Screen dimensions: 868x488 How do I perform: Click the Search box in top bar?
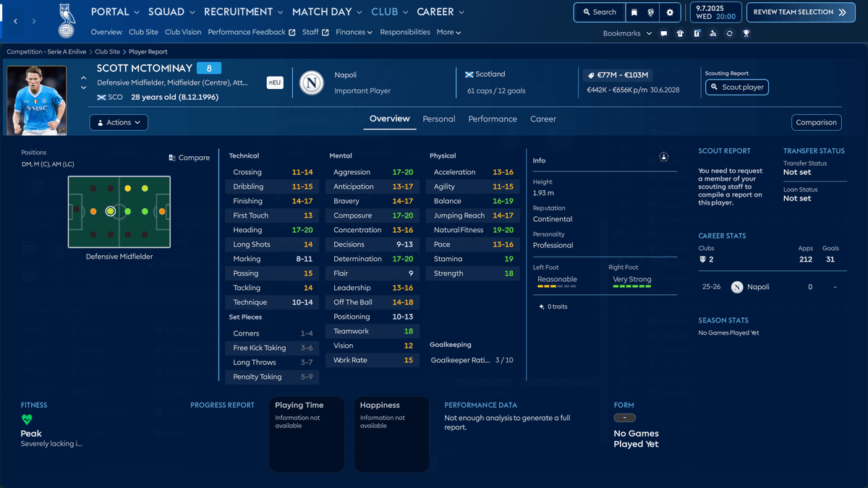point(598,12)
